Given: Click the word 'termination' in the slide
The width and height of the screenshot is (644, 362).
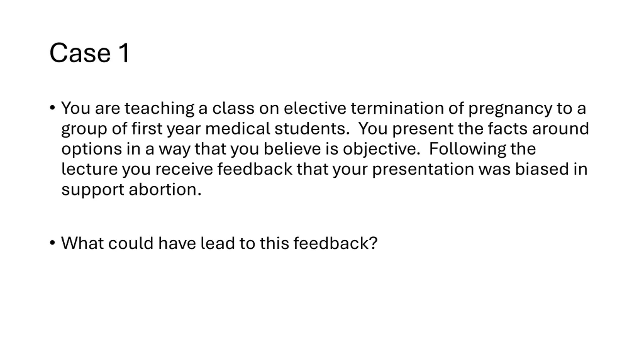Looking at the screenshot, I should [397, 108].
